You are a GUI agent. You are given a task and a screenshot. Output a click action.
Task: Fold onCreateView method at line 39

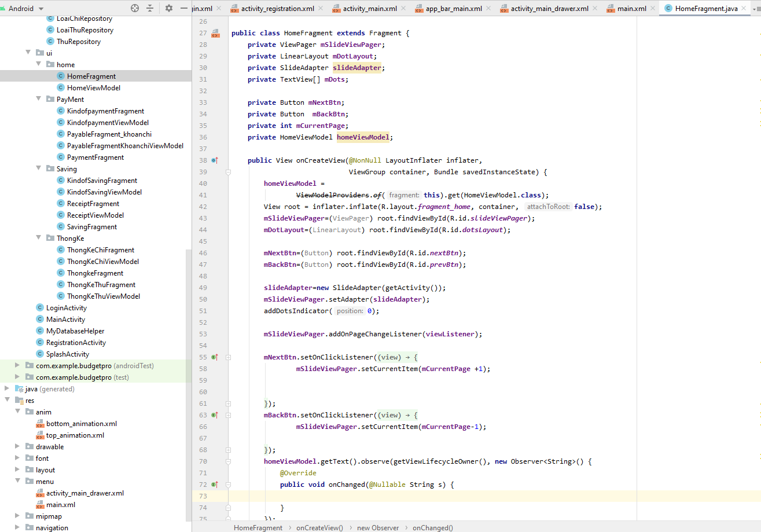point(228,172)
